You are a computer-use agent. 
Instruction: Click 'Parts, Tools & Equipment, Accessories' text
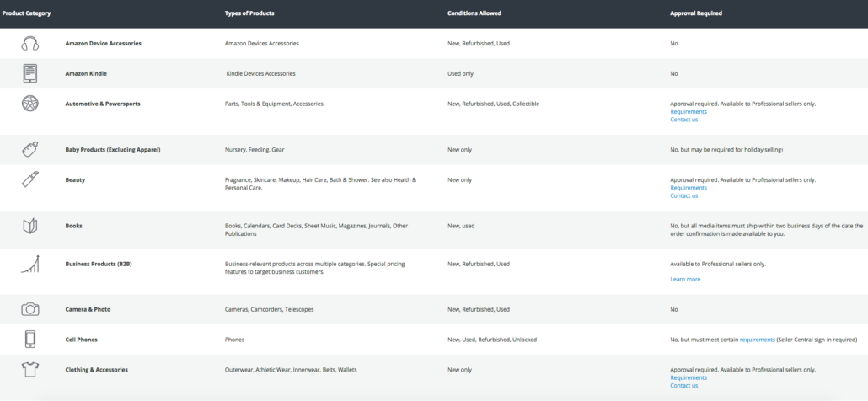pos(274,104)
